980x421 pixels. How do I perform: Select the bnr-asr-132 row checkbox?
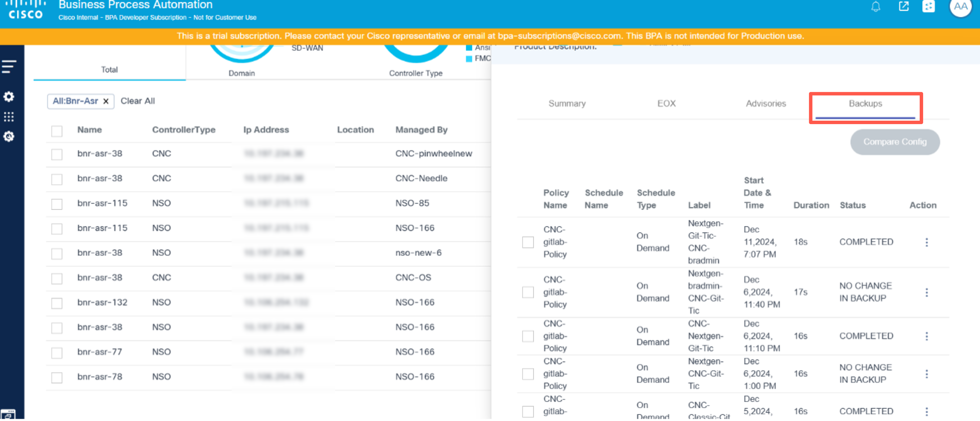[x=57, y=303]
